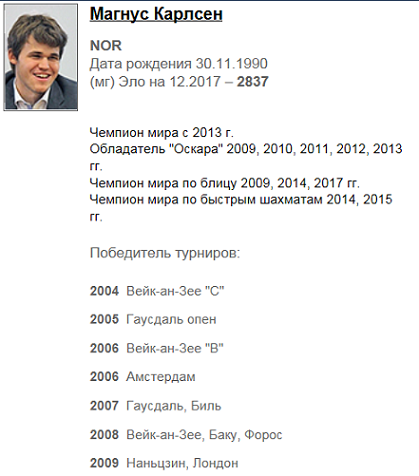Click the bold year 2004 label
This screenshot has height=476, width=419.
click(x=104, y=291)
